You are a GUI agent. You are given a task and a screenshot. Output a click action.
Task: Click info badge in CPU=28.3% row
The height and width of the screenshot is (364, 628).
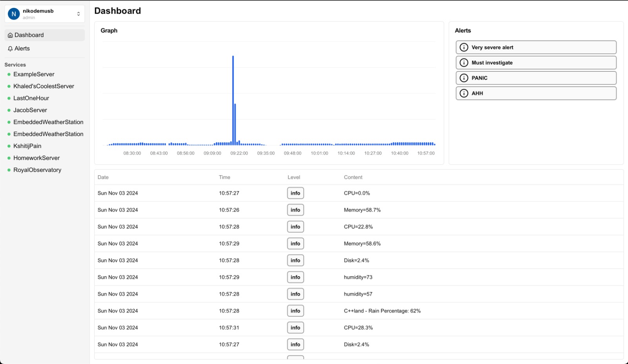click(x=296, y=328)
